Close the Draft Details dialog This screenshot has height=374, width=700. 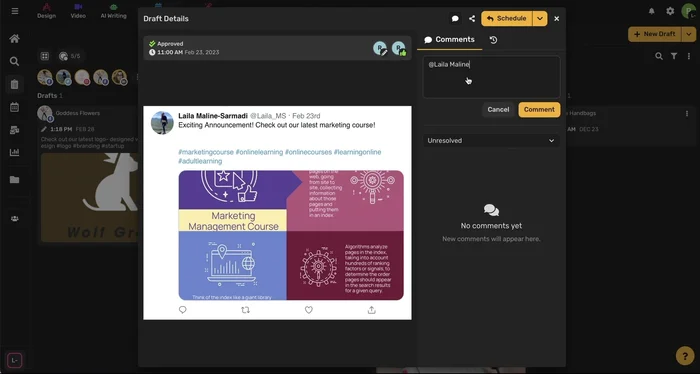click(x=556, y=18)
